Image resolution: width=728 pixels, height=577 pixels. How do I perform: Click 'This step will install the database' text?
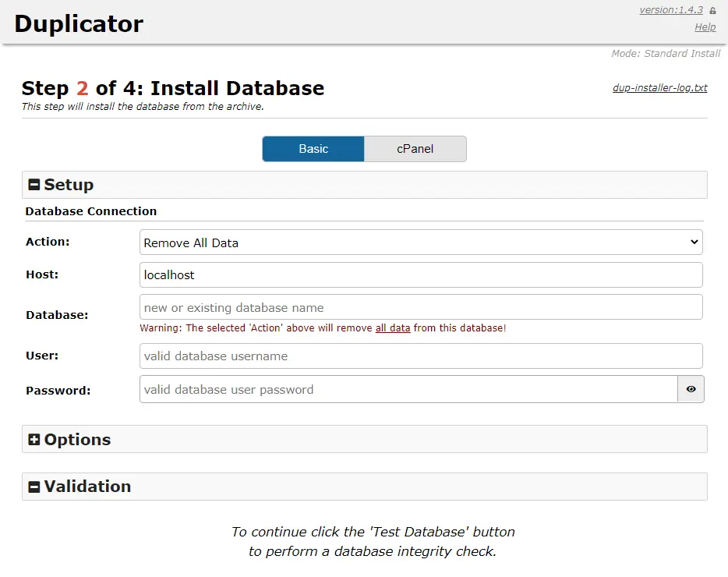click(143, 106)
